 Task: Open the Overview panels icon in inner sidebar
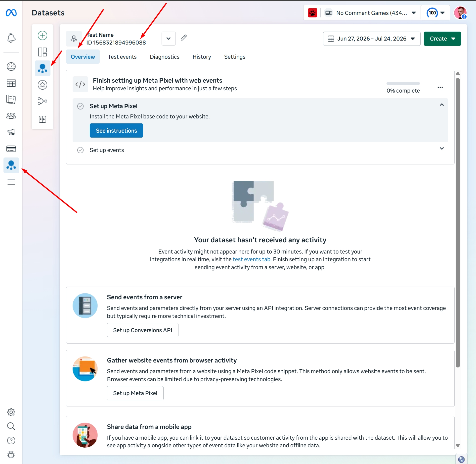click(43, 52)
